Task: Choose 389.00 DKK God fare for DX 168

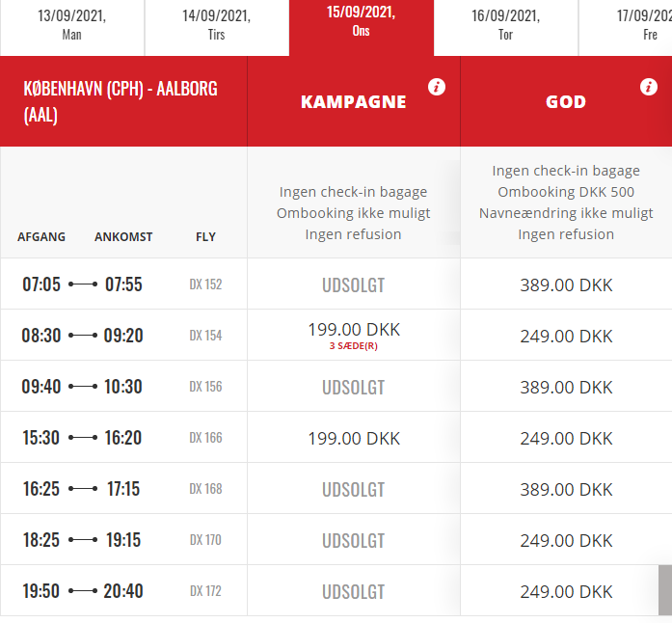Action: [566, 489]
